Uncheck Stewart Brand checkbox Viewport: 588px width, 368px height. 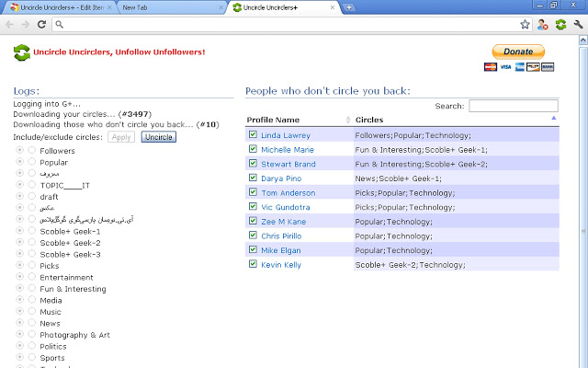[x=254, y=163]
